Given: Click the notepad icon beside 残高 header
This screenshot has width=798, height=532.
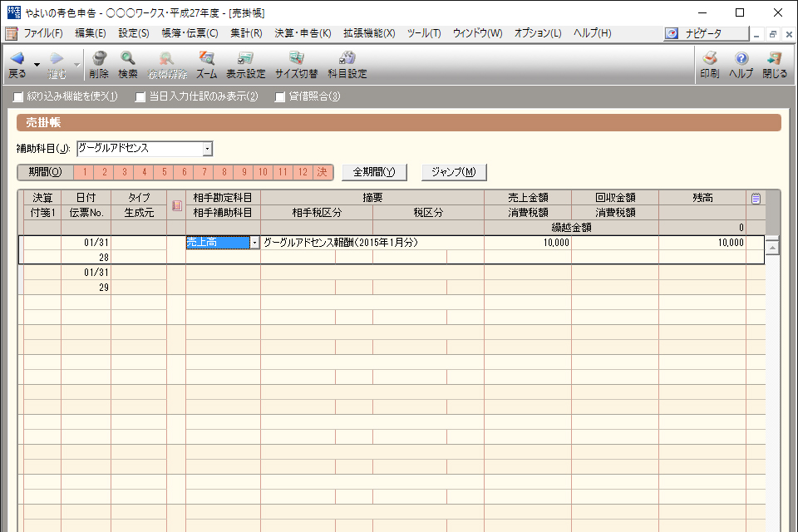Looking at the screenshot, I should [x=756, y=198].
